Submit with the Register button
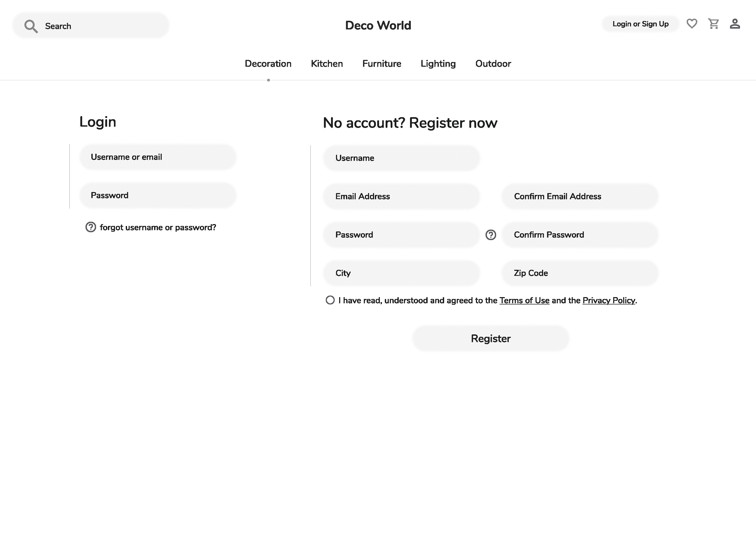 coord(491,338)
